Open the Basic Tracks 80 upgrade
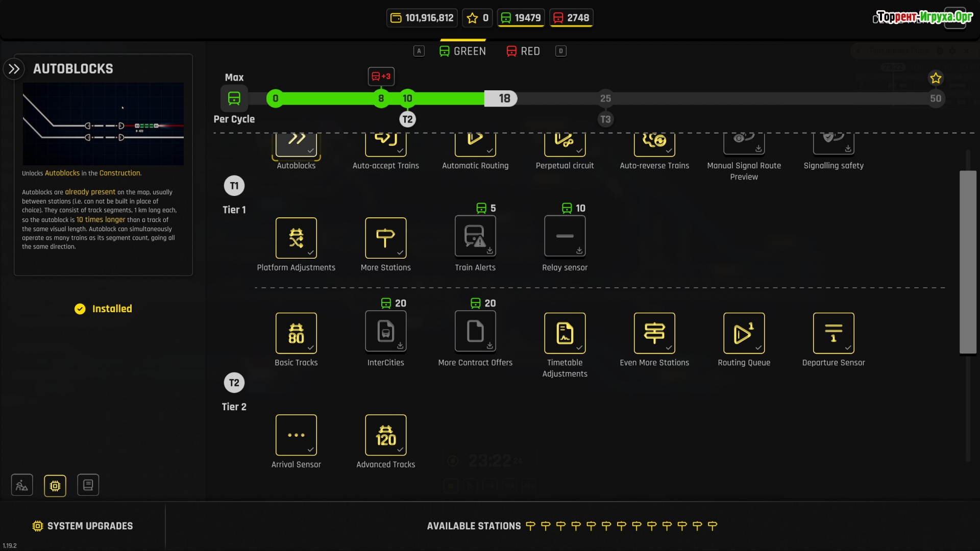This screenshot has width=980, height=551. (296, 333)
